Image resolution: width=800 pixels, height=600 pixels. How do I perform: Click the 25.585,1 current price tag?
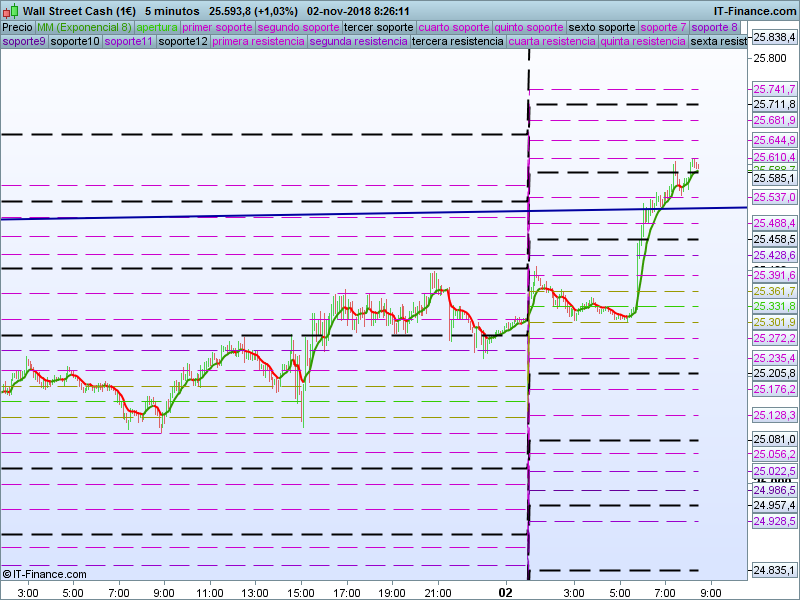point(773,179)
